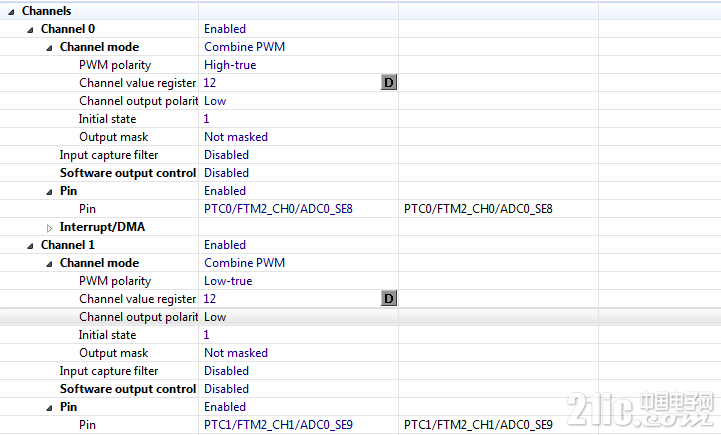Expand the Interrupt/DMA section

coord(49,228)
